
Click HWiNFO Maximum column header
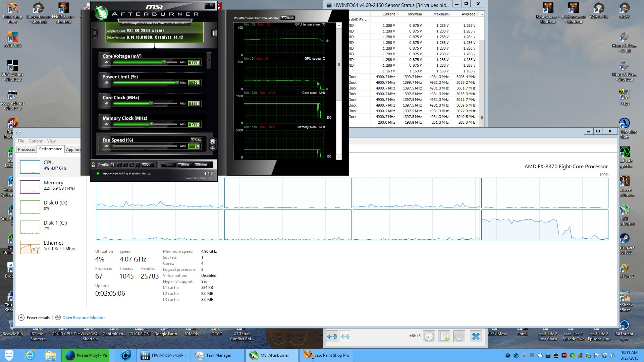coord(437,14)
